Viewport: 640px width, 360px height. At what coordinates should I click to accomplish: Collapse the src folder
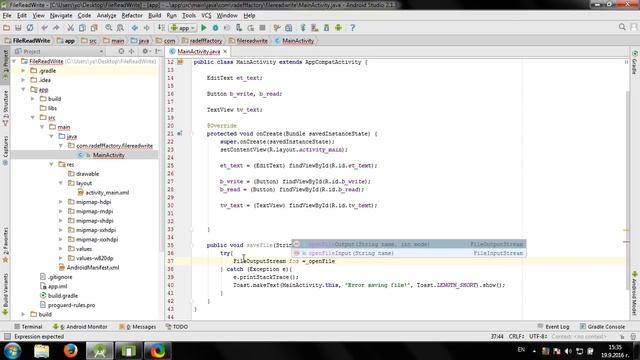click(33, 118)
